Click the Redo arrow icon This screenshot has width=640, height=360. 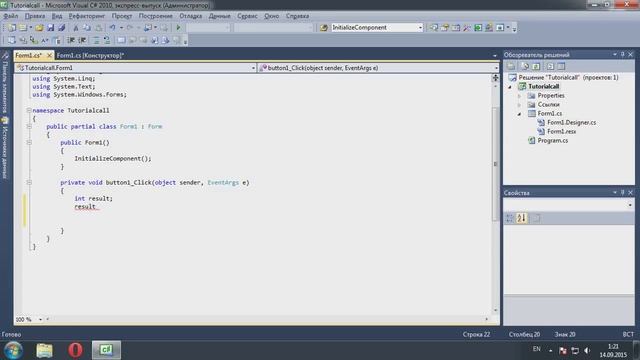(130, 28)
